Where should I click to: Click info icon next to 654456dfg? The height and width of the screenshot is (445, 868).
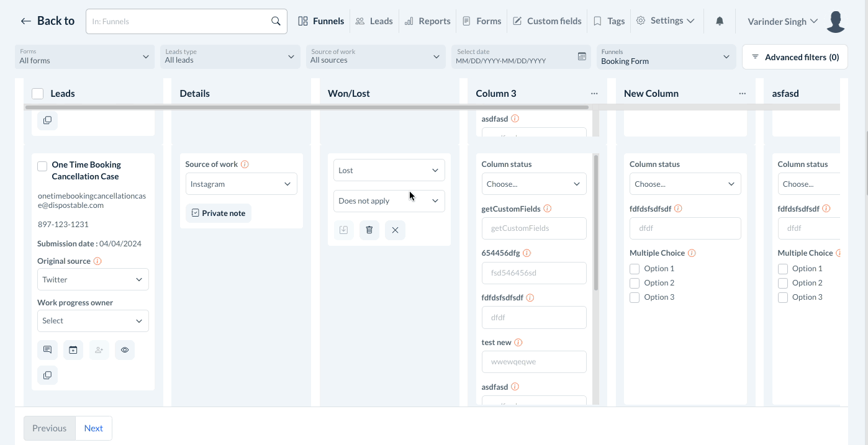click(x=527, y=253)
